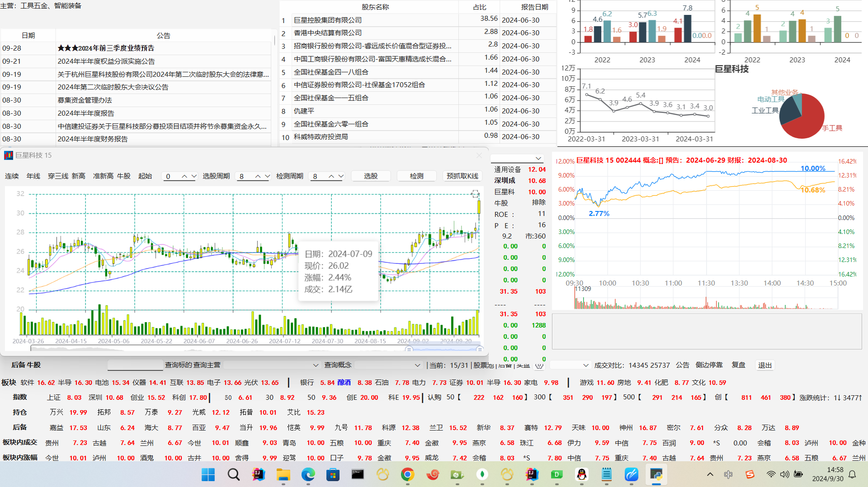Decrease the 检测周期 value

(341, 176)
